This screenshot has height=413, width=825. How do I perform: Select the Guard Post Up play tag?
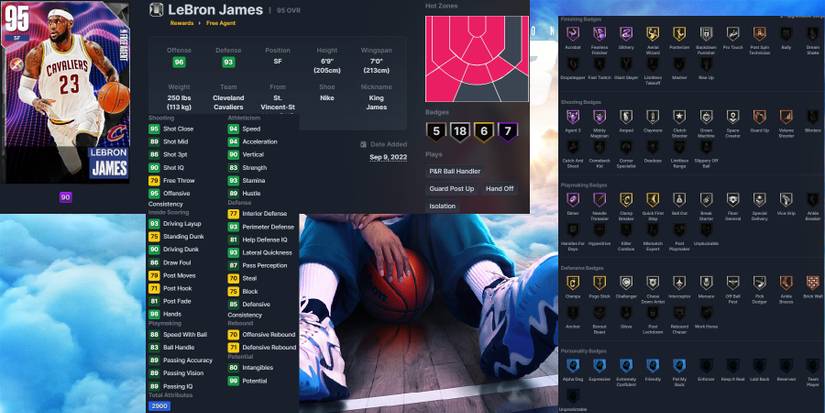click(451, 188)
